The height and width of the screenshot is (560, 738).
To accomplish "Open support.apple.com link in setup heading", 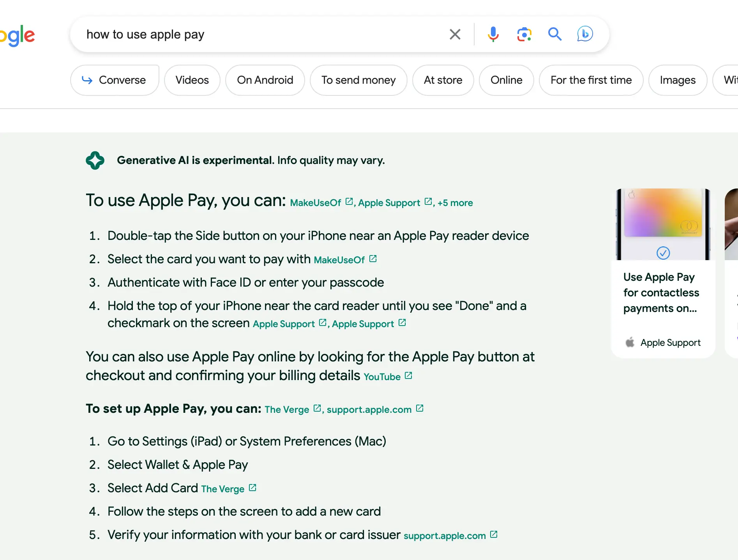I will coord(369,410).
